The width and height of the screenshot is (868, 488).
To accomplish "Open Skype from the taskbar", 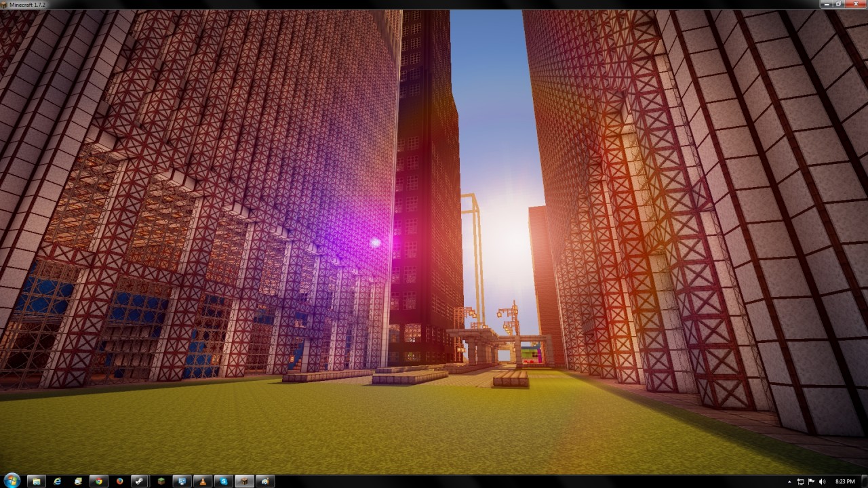I will 224,481.
